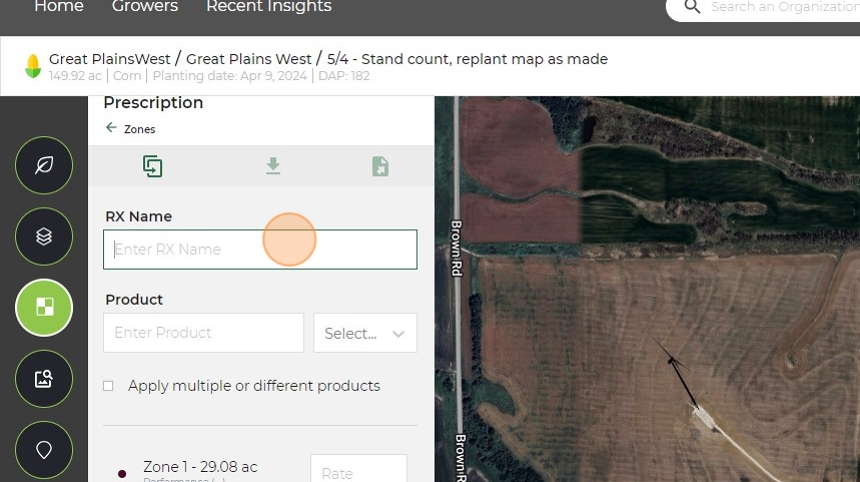The image size is (860, 482).
Task: Click the search magnifier icon
Action: (692, 7)
